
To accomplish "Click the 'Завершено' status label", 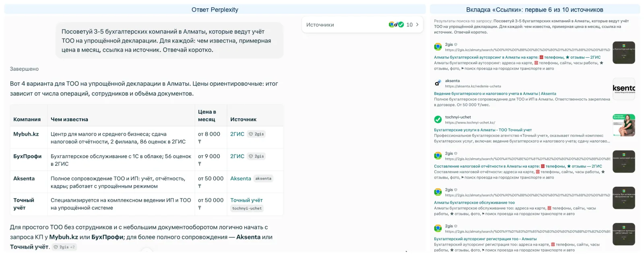I will [x=24, y=69].
